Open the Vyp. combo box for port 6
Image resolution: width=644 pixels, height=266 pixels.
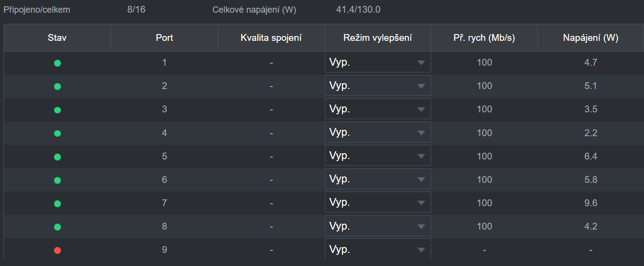click(378, 179)
